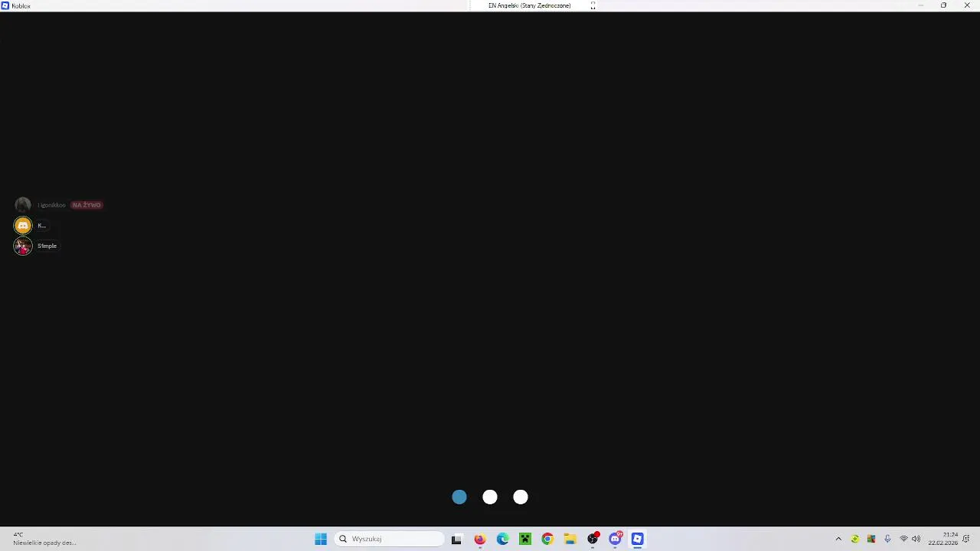Open OBS Studio from the taskbar
980x551 pixels.
pos(593,539)
